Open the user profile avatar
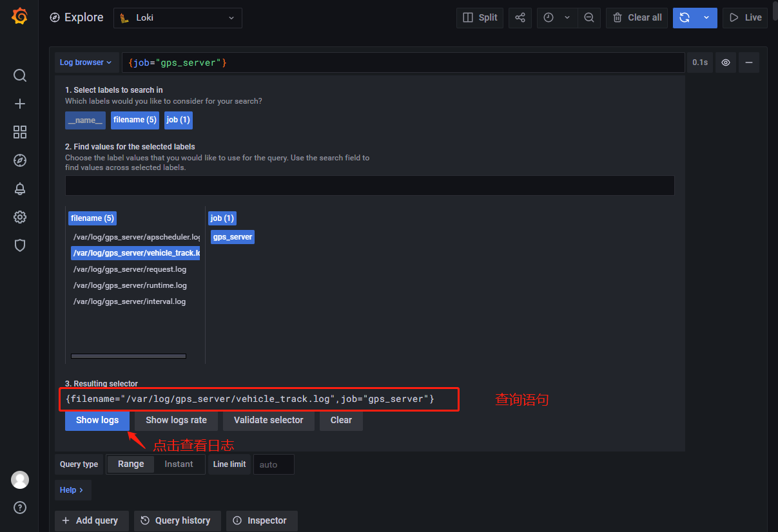Screen dimensions: 778x532 20,480
